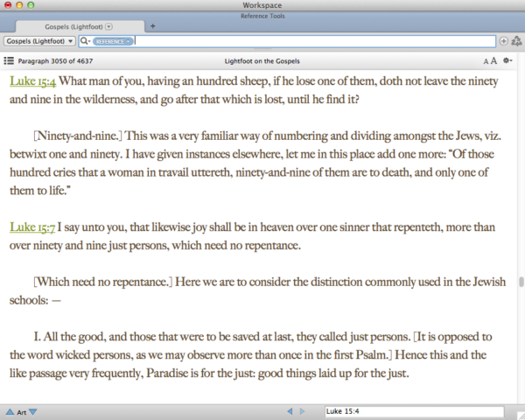Click the Lightfoot on the Gospels title
Viewport: 525px width, 420px height.
click(262, 61)
